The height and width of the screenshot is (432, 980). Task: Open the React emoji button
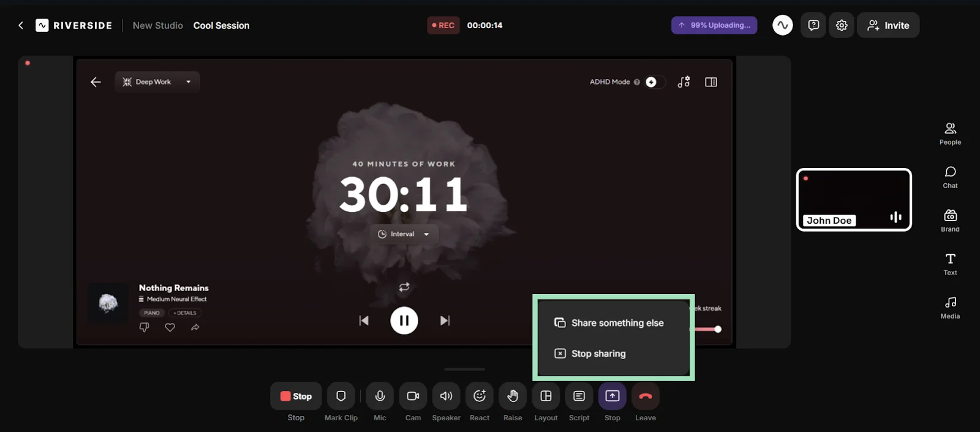(480, 396)
